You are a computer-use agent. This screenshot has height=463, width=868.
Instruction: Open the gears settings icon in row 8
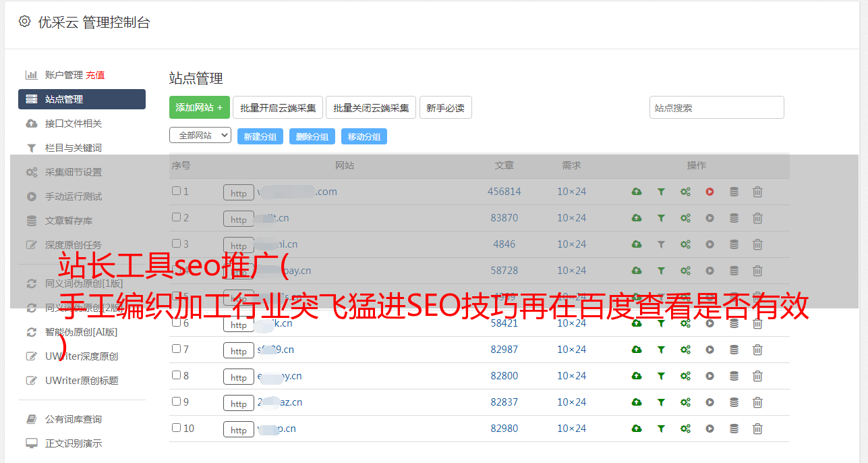(x=685, y=376)
